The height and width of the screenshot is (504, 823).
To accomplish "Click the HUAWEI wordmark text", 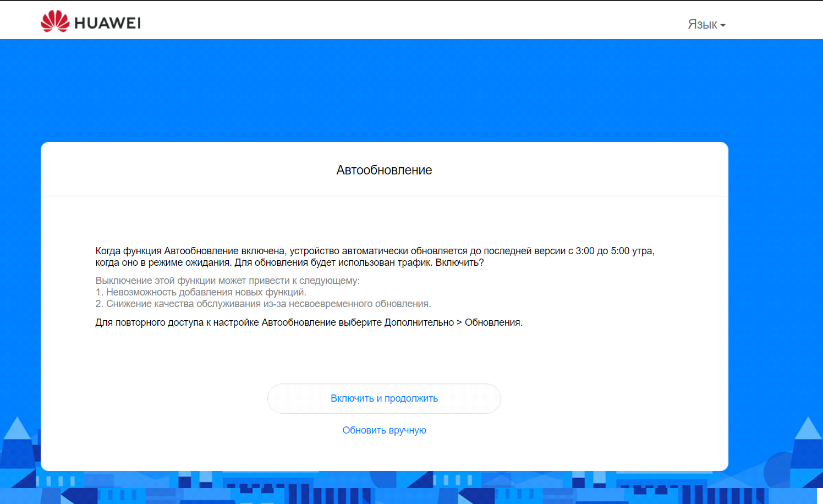I will pyautogui.click(x=107, y=23).
